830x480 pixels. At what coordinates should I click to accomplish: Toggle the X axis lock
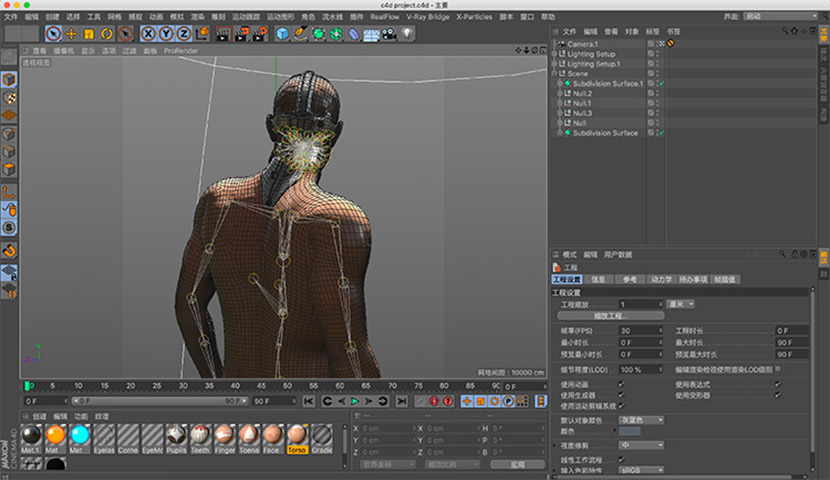tap(146, 34)
